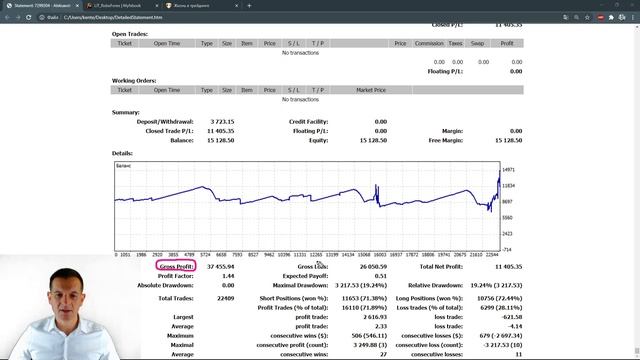Image resolution: width=640 pixels, height=360 pixels.
Task: Open the translate page icon
Action: click(x=565, y=18)
